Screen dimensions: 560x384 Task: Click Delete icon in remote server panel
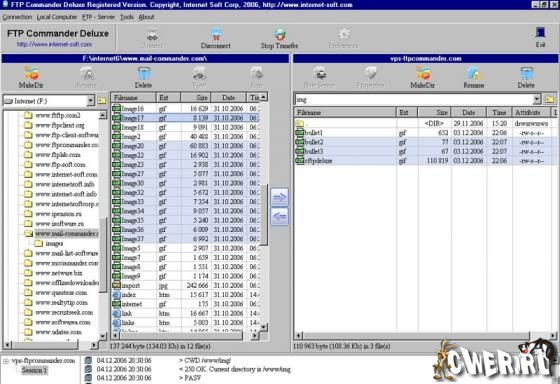pos(527,74)
